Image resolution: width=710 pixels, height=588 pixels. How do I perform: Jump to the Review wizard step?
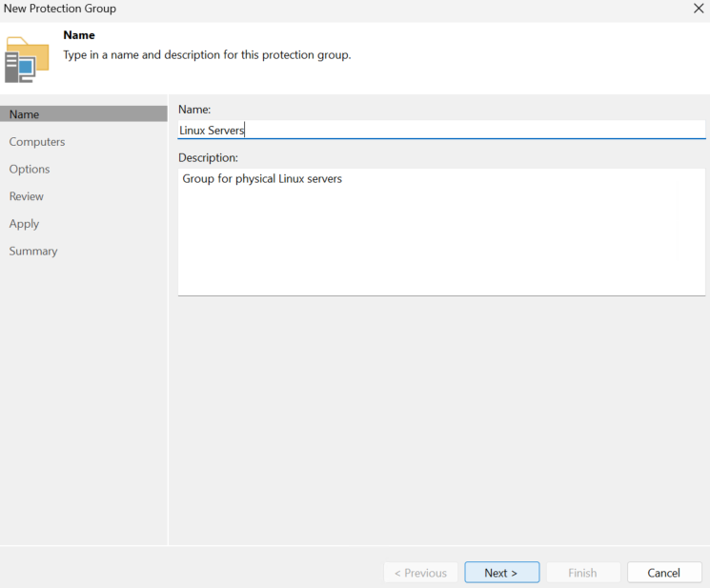27,196
